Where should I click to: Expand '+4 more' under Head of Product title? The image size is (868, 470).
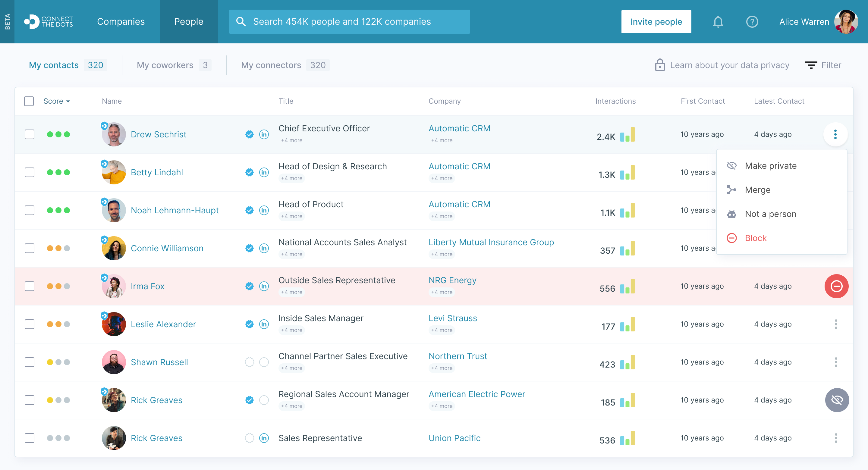pyautogui.click(x=291, y=216)
